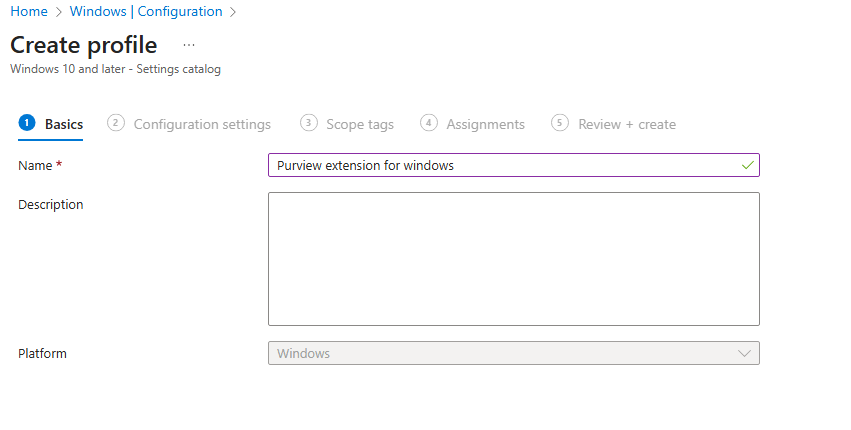
Task: Click the step 3 circle icon
Action: pyautogui.click(x=308, y=123)
